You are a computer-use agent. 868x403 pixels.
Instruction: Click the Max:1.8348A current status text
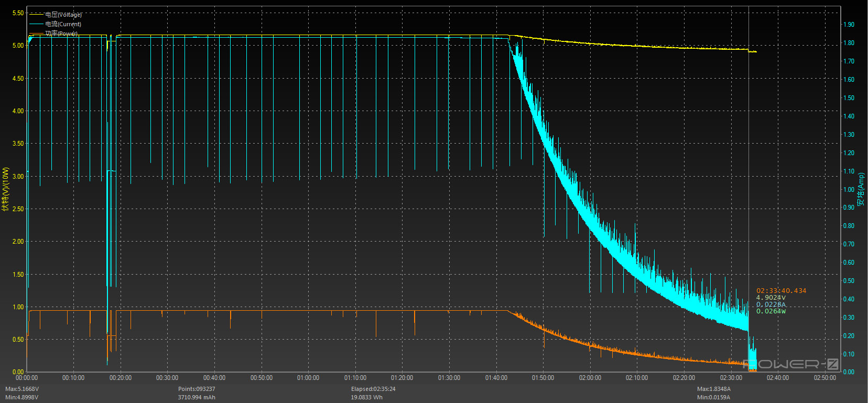(x=713, y=389)
